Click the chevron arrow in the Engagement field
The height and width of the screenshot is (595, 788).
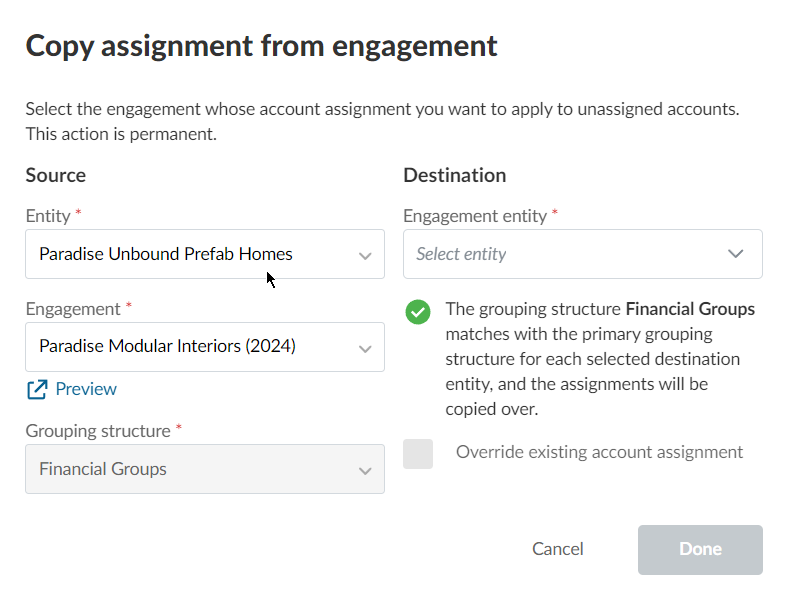365,348
